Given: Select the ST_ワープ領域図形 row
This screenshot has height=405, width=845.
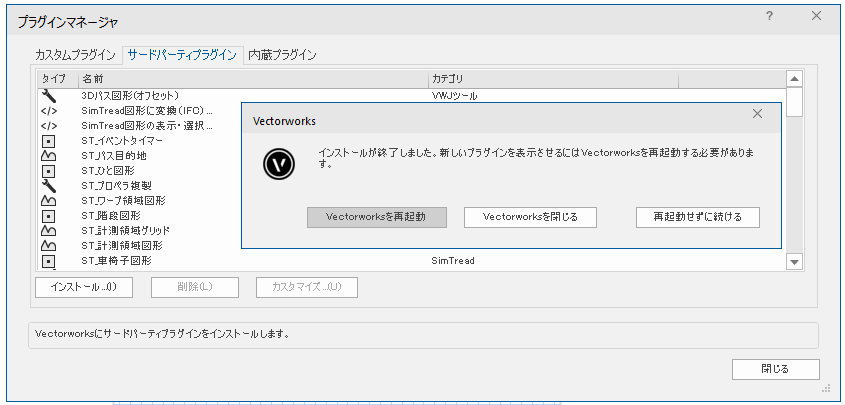Looking at the screenshot, I should tap(139, 201).
